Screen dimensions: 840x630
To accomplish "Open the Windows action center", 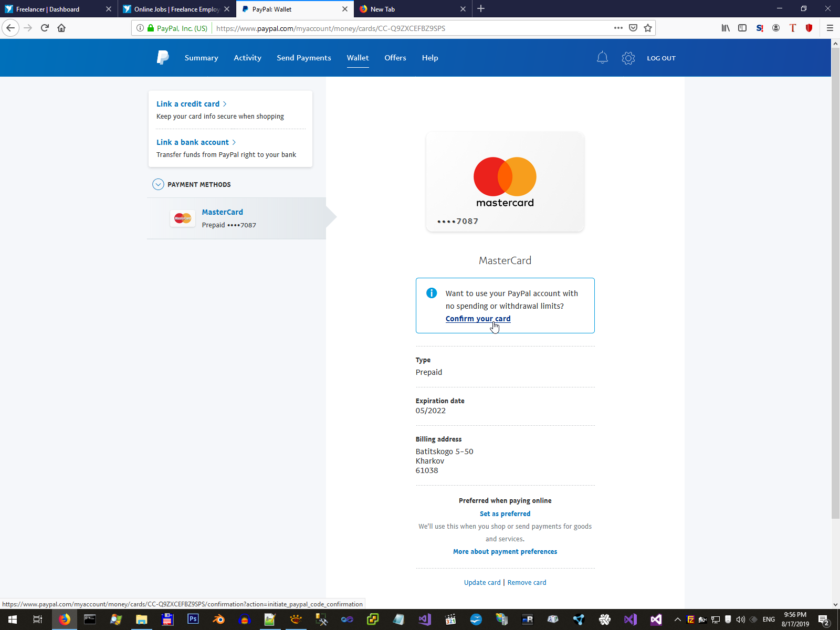I will tap(824, 619).
